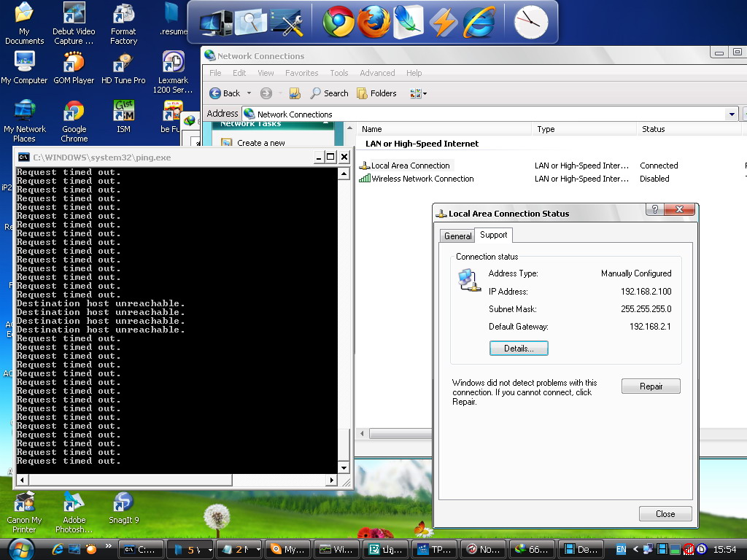Launch Google Chrome from the top dock
This screenshot has height=560, width=747.
point(338,22)
